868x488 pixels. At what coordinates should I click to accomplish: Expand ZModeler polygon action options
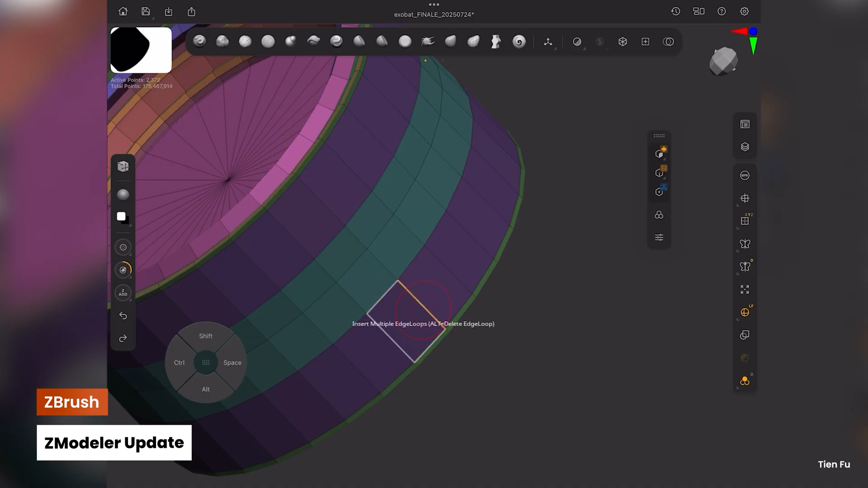pos(660,154)
